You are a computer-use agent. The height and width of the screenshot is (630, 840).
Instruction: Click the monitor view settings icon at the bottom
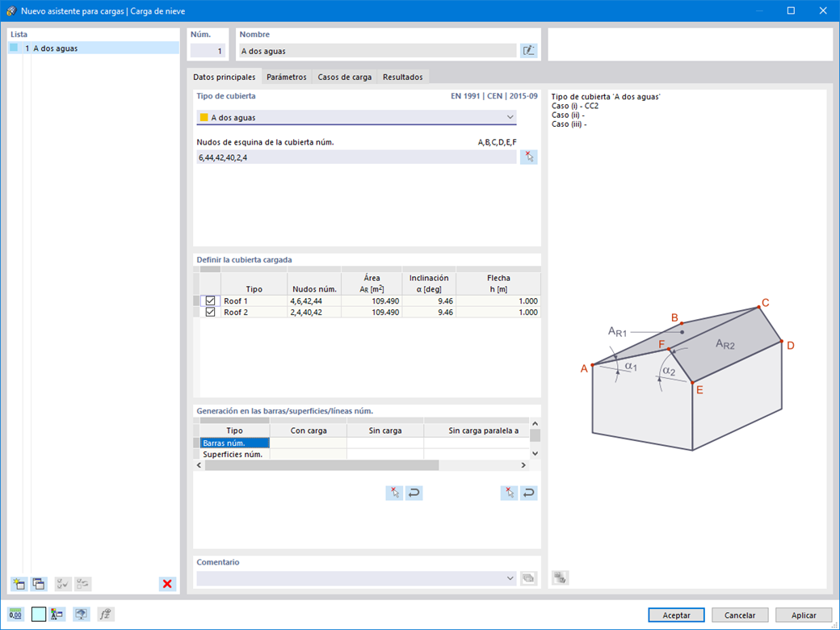[81, 615]
